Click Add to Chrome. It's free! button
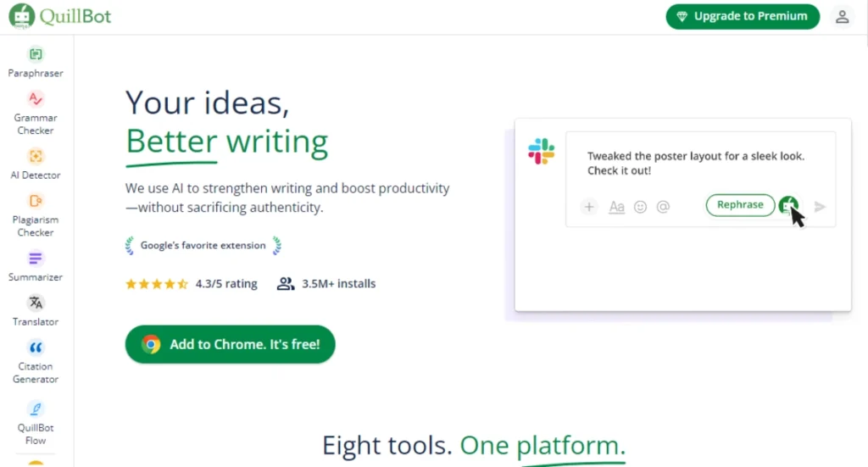The height and width of the screenshot is (467, 868). coord(231,344)
